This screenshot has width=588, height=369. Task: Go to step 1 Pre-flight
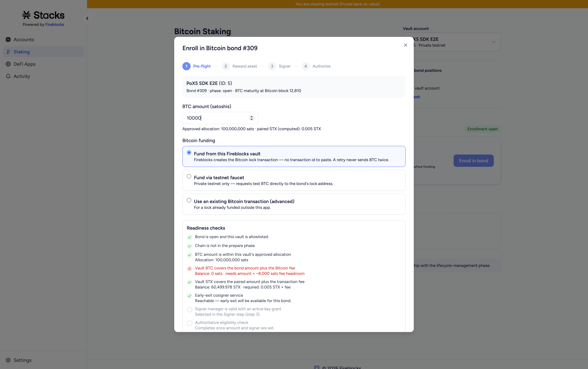click(x=197, y=66)
